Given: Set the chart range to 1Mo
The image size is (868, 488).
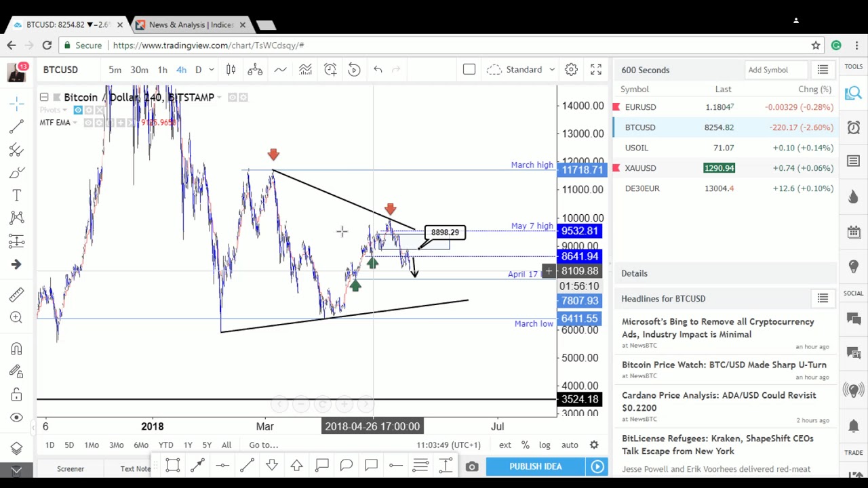Looking at the screenshot, I should click(x=92, y=445).
